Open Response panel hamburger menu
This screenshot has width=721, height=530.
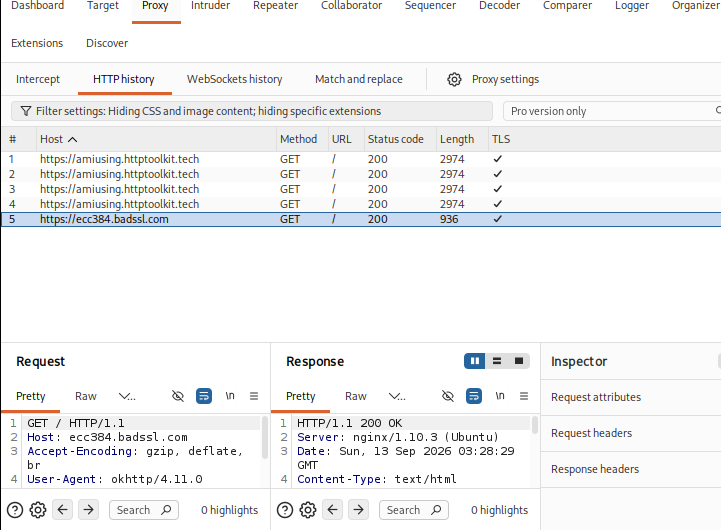524,396
